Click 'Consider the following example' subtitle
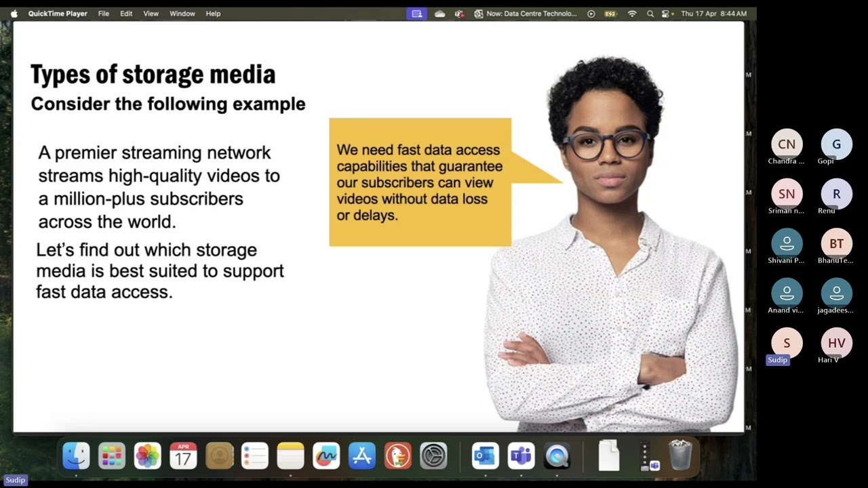Image resolution: width=868 pixels, height=488 pixels. (168, 104)
